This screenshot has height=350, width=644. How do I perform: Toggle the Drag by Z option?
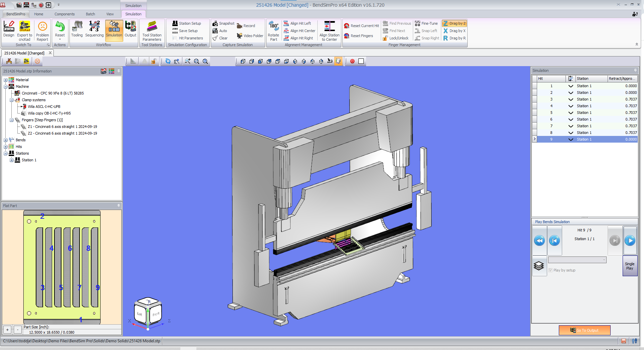(454, 23)
